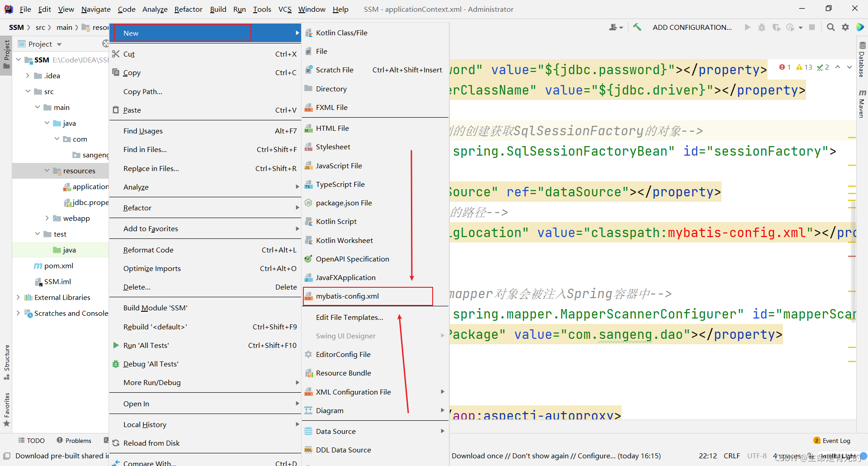Expand External Libraries node

(x=18, y=297)
